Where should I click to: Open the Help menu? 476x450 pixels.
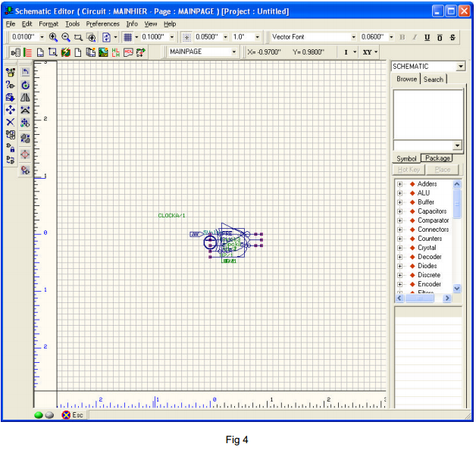[x=170, y=23]
